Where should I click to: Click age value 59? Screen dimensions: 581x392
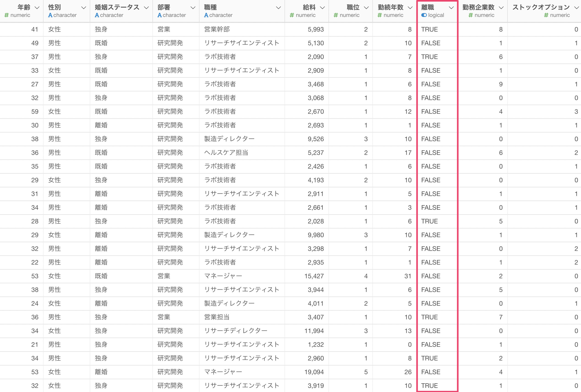(x=35, y=112)
